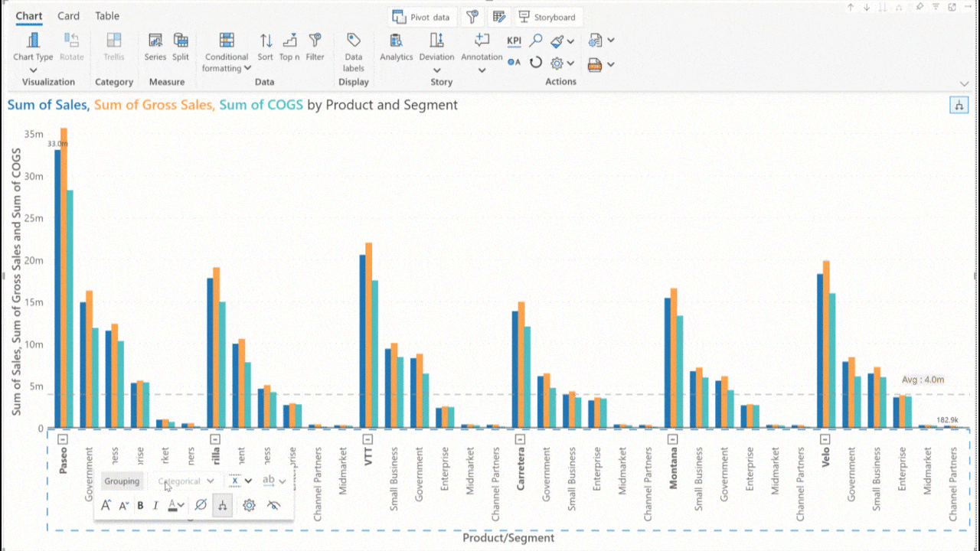The height and width of the screenshot is (551, 980).
Task: Click the KPI icon
Action: pos(514,41)
